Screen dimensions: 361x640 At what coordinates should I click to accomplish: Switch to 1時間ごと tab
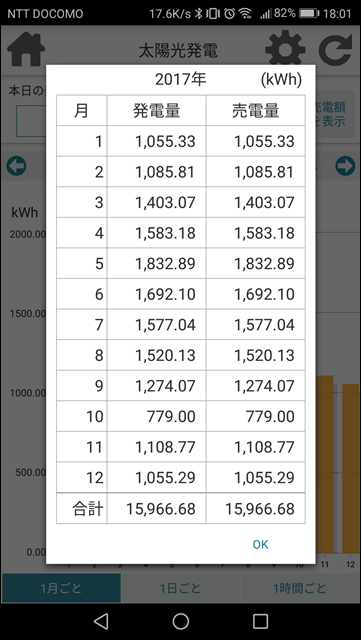(x=300, y=588)
